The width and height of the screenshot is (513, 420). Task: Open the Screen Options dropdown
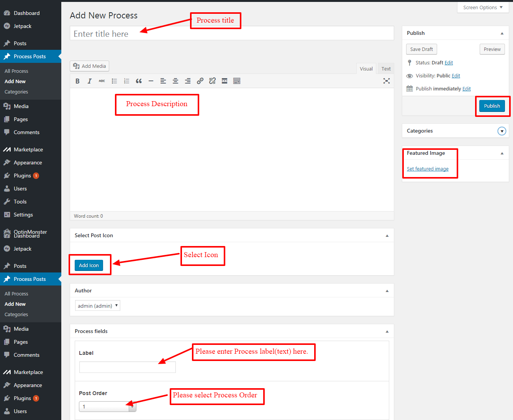click(x=483, y=7)
